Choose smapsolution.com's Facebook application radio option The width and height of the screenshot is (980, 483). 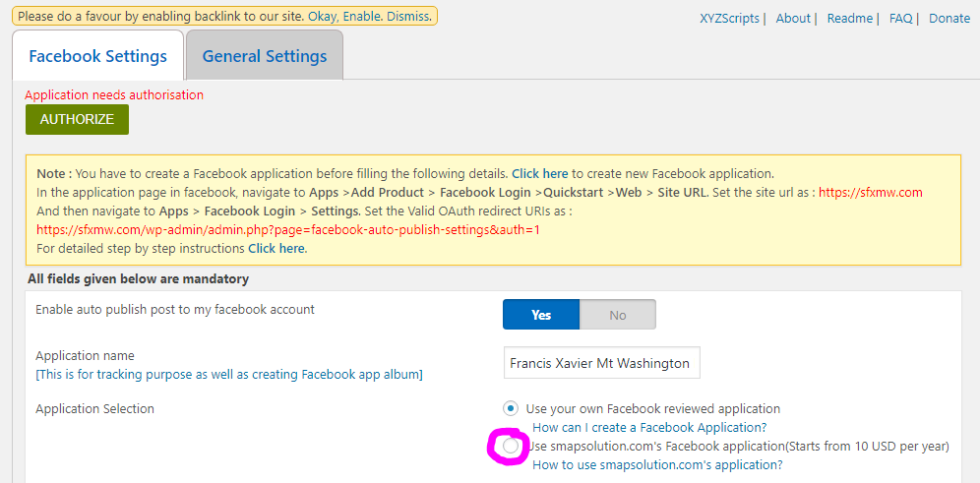point(510,447)
